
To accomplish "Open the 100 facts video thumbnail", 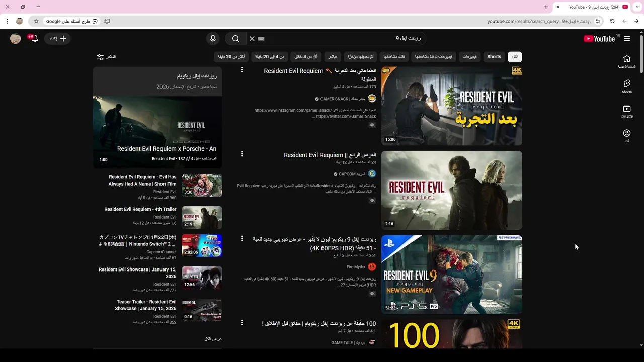I will [452, 334].
